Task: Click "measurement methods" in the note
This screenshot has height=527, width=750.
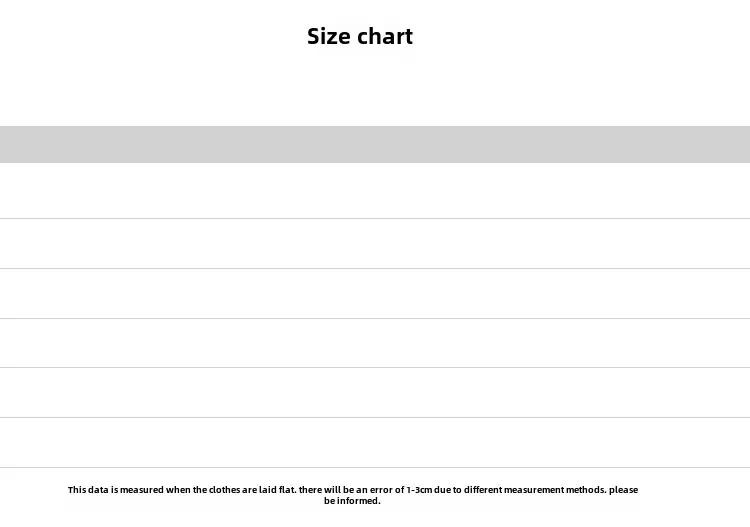Action: pyautogui.click(x=555, y=490)
